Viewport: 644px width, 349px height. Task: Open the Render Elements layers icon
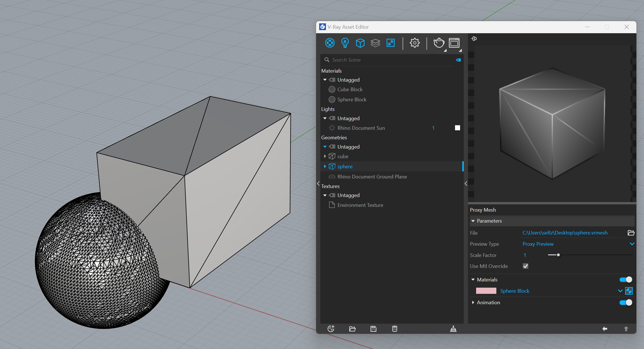(x=375, y=43)
